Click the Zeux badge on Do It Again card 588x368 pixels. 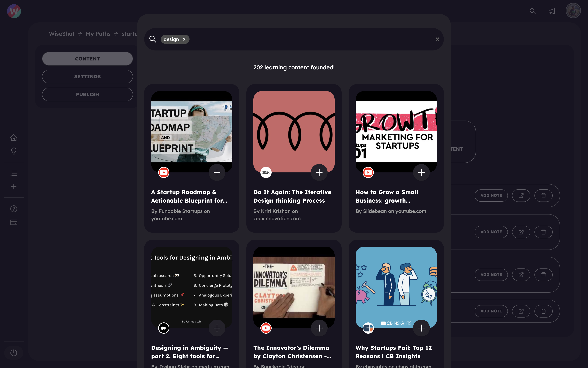[x=266, y=172]
